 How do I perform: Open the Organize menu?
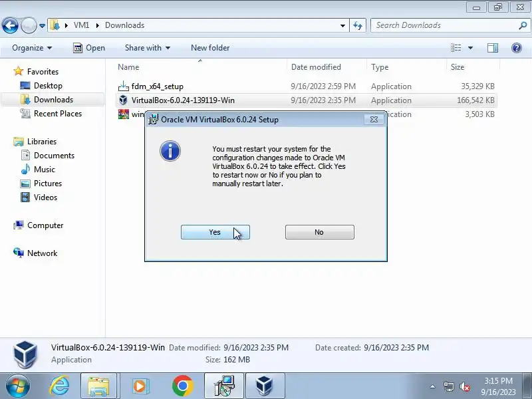pyautogui.click(x=32, y=48)
